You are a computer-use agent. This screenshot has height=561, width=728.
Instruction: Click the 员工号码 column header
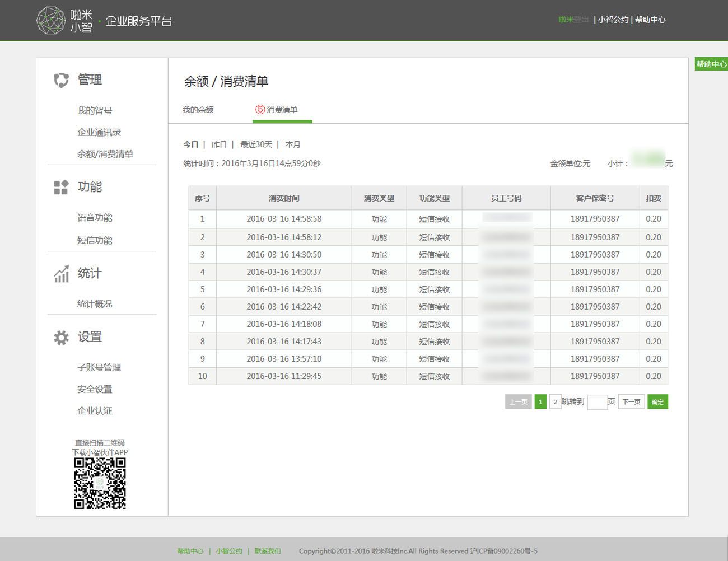506,198
